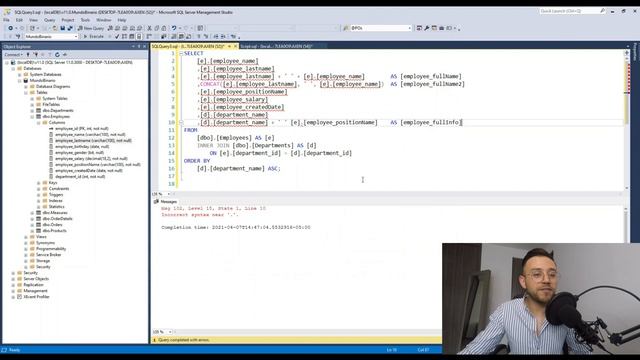
Task: Expand the Views folder node
Action: point(26,237)
